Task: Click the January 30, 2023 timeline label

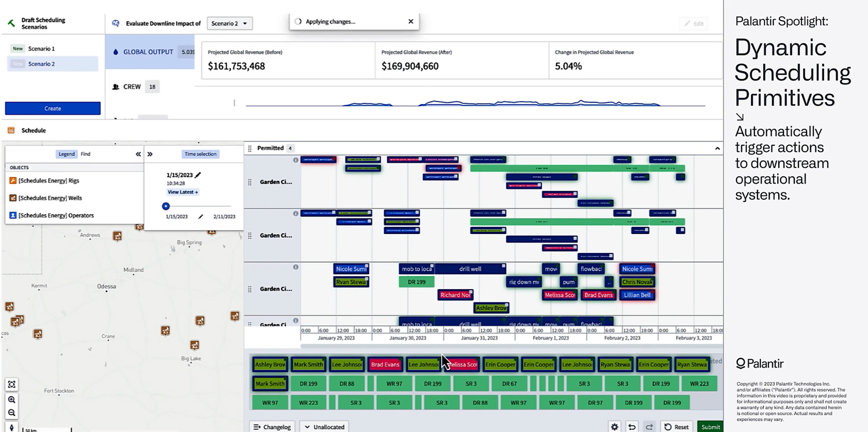Action: [x=407, y=338]
